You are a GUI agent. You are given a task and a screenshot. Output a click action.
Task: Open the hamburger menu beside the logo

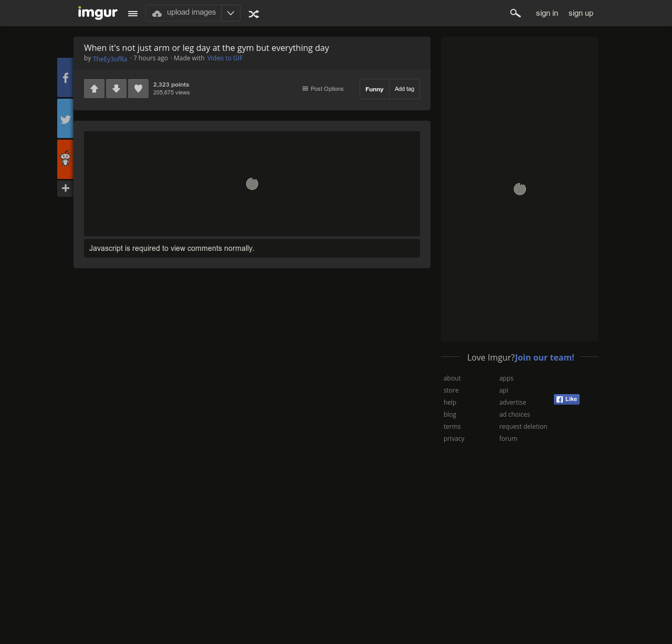133,14
